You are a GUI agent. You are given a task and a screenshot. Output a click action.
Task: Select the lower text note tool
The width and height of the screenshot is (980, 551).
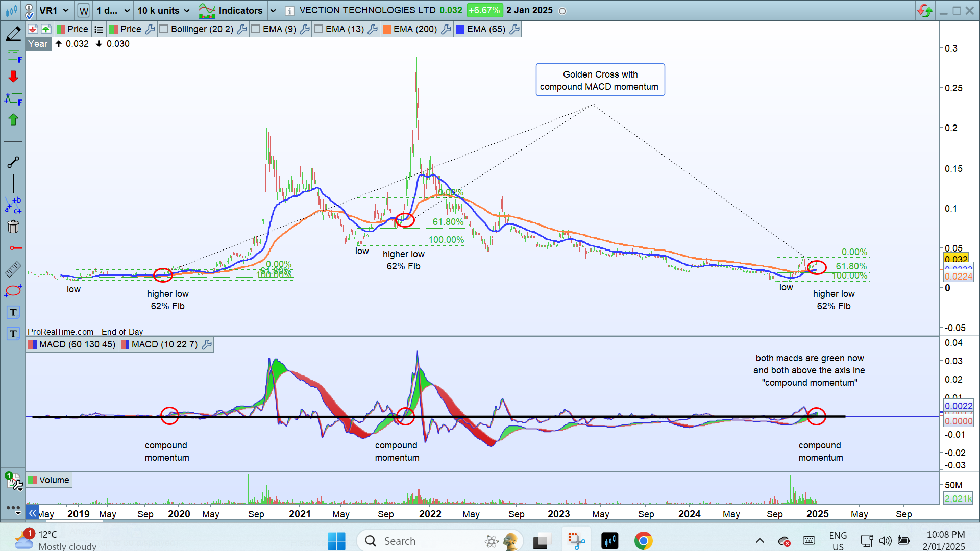[13, 334]
